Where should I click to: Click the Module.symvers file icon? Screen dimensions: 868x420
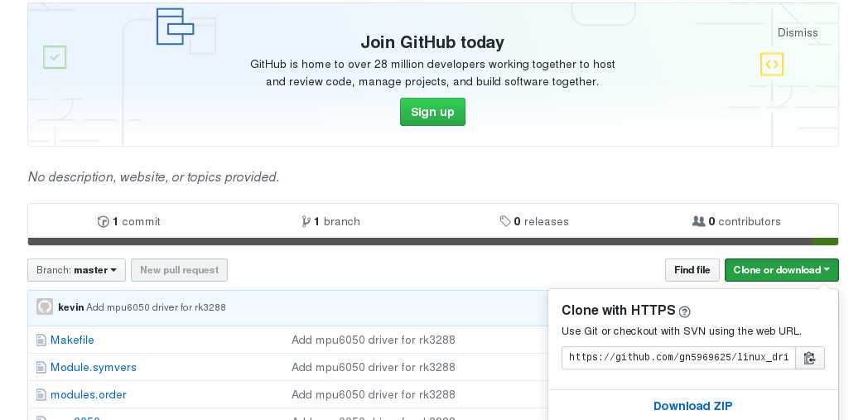(x=41, y=368)
